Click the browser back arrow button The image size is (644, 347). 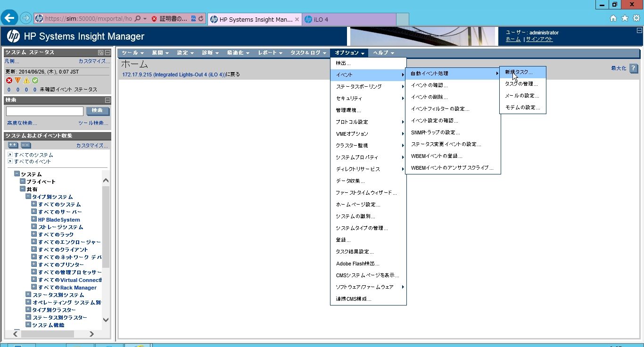10,18
